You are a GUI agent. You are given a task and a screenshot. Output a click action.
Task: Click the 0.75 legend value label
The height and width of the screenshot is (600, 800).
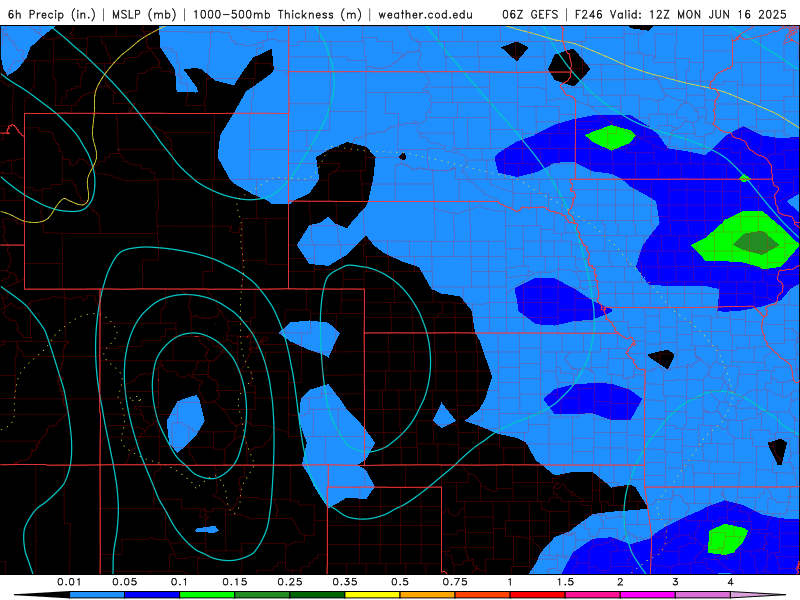pyautogui.click(x=455, y=582)
